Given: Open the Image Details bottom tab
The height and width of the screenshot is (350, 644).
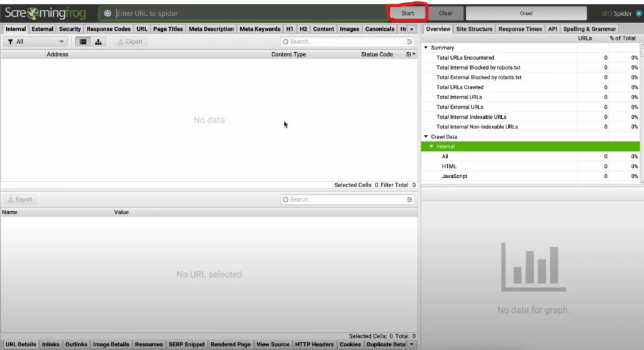Looking at the screenshot, I should click(x=111, y=345).
